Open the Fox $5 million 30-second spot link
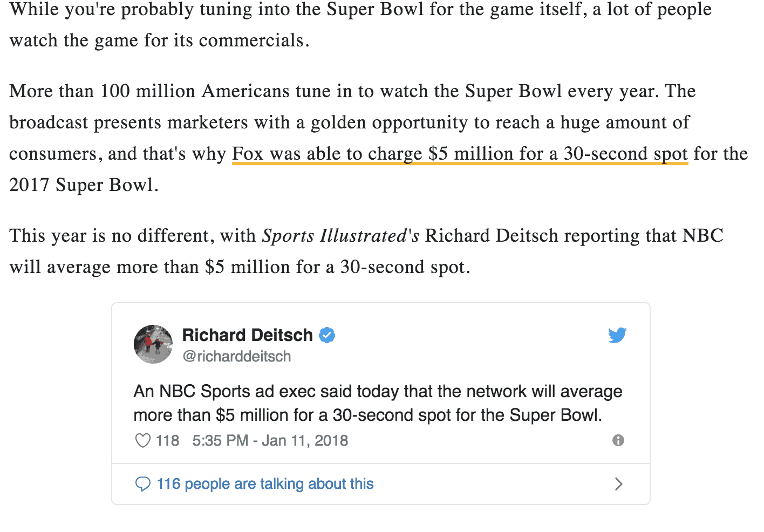 [460, 154]
